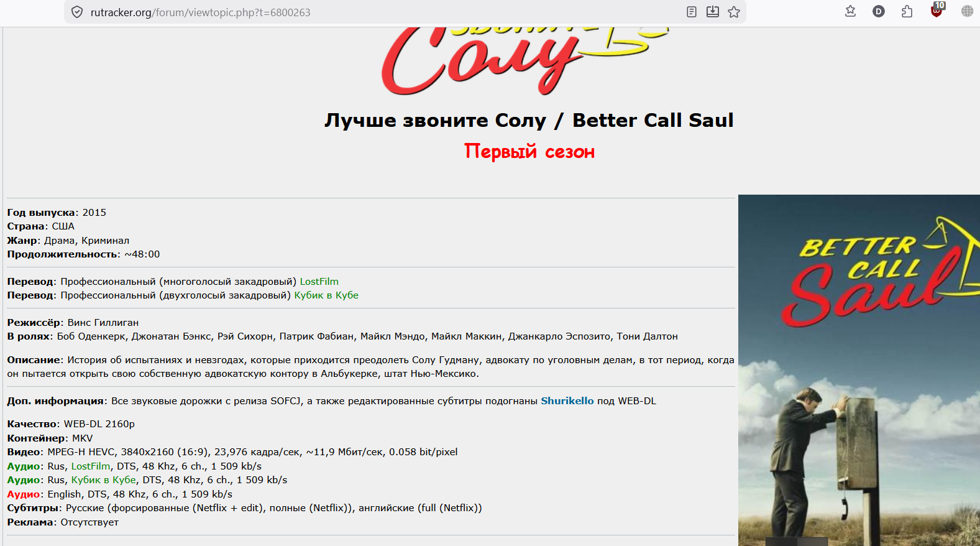Click the 'Качество: WEB-DL 2160p' line
The height and width of the screenshot is (546, 980).
click(x=71, y=424)
